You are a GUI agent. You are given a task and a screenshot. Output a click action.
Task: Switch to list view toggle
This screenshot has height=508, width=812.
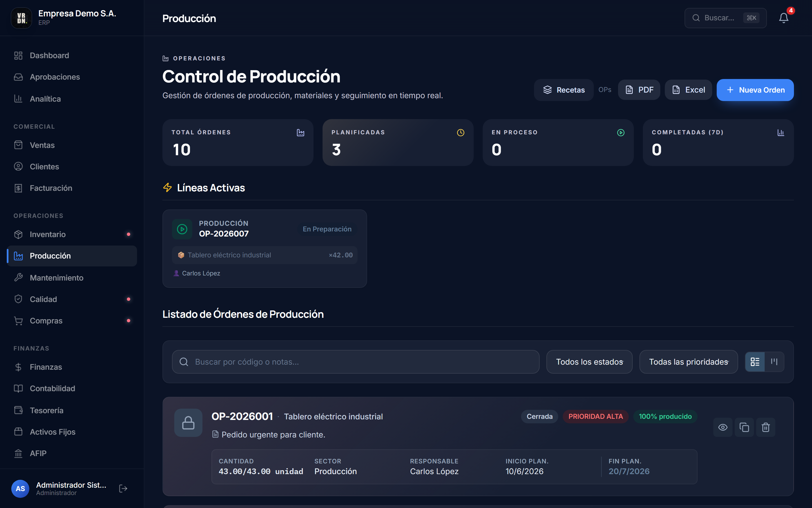755,362
